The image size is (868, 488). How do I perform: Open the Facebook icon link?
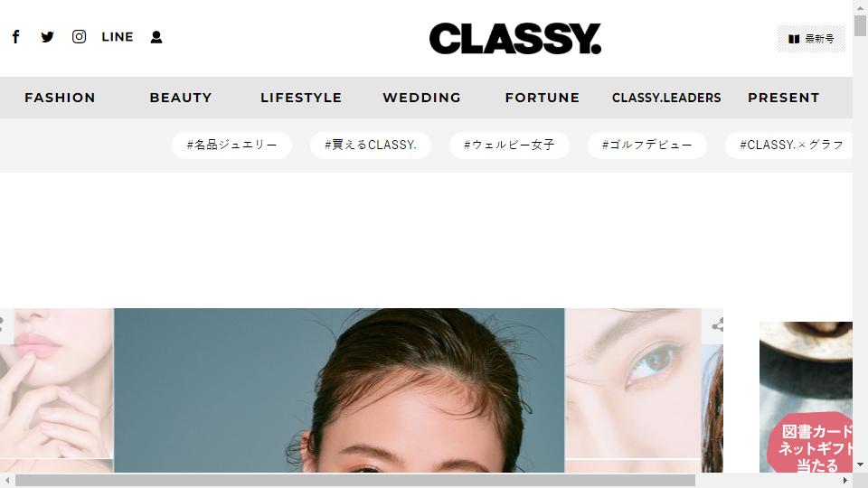[16, 37]
